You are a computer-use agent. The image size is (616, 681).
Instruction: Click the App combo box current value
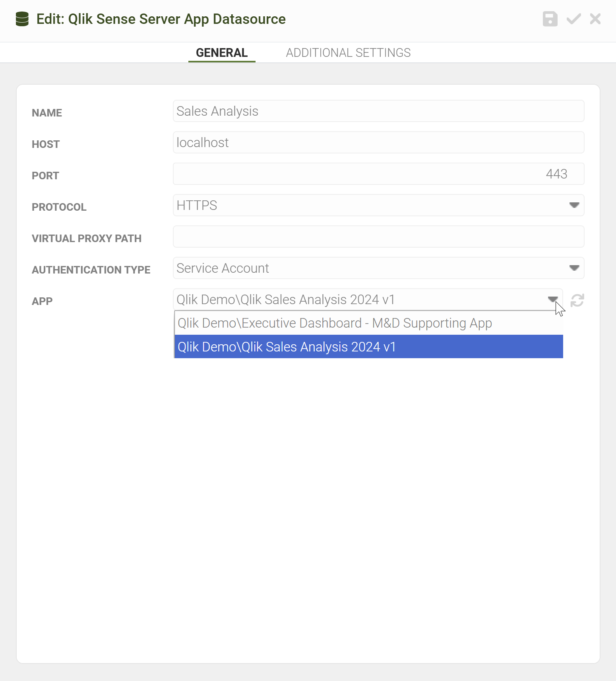click(285, 299)
